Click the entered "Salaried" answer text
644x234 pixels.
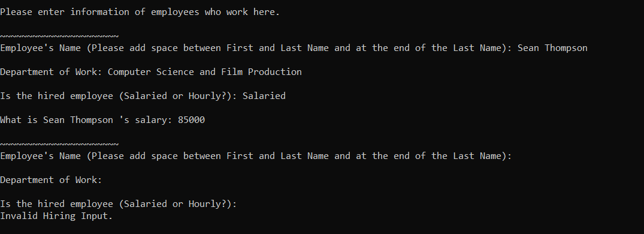[264, 96]
